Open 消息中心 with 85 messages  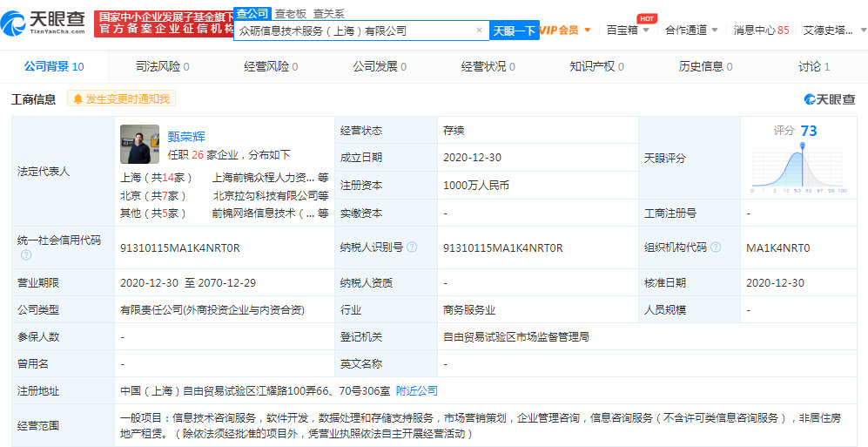(x=761, y=30)
